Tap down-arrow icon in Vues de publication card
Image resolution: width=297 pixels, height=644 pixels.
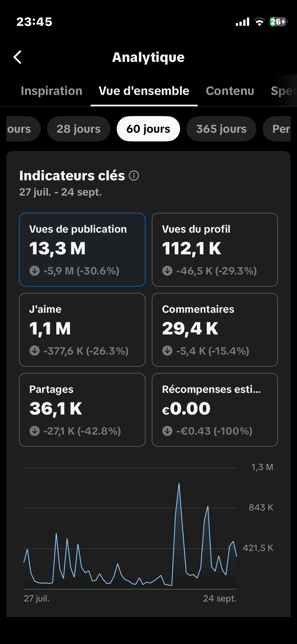[x=35, y=271]
